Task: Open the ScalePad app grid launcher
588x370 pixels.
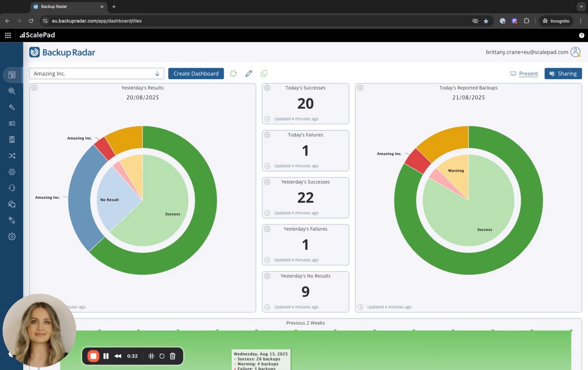Action: [8, 35]
